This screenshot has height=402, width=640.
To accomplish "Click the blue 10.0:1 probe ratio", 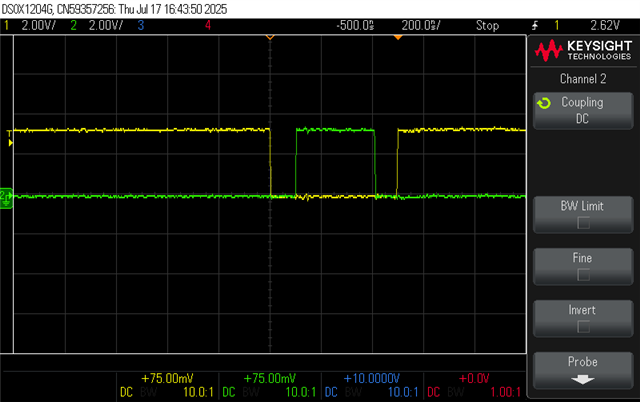I will coord(403,392).
